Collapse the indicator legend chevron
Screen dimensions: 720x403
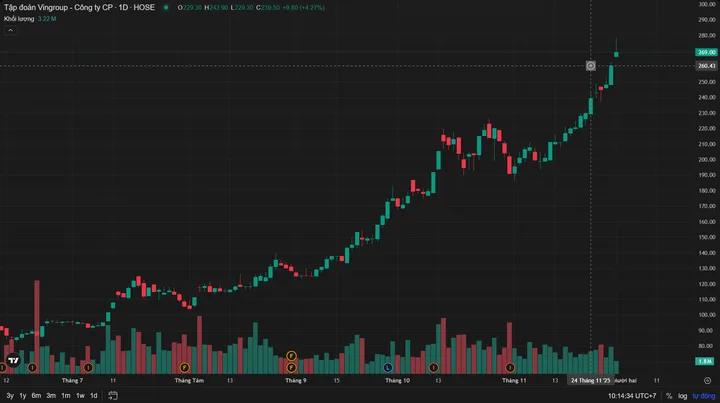click(x=11, y=30)
